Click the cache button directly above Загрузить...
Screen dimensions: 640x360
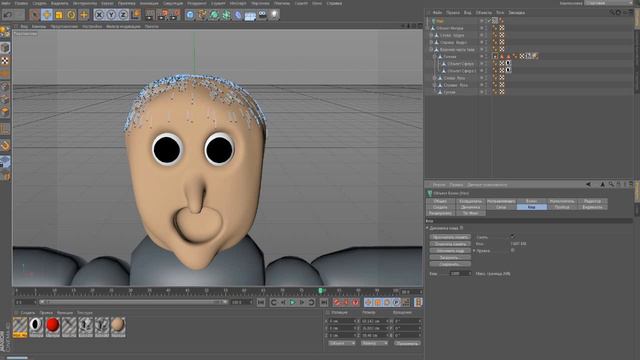coord(450,251)
